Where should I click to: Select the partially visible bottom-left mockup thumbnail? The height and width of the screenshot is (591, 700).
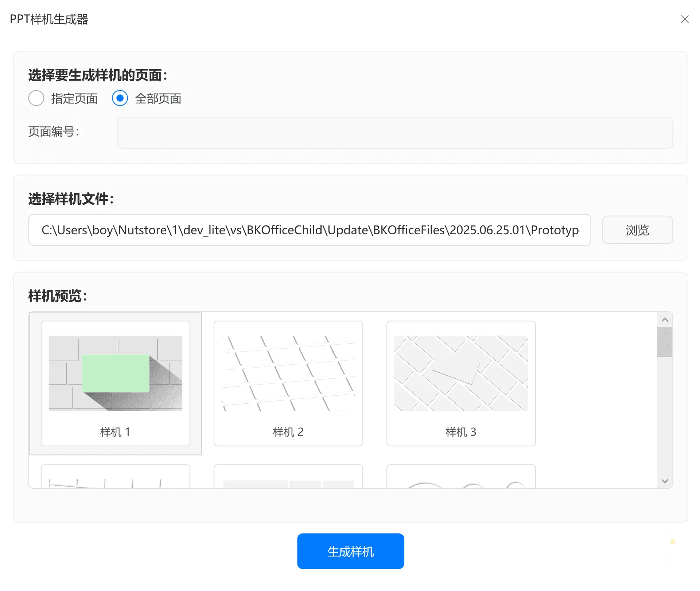[x=115, y=477]
